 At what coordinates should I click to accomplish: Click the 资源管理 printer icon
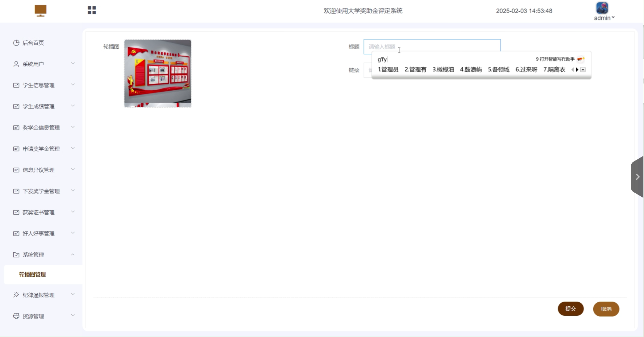coord(16,316)
